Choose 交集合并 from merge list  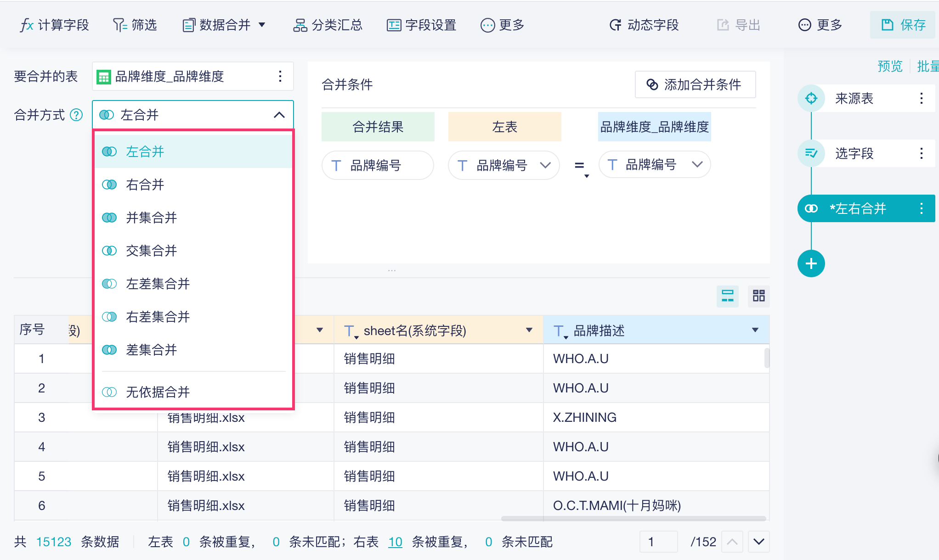click(151, 251)
